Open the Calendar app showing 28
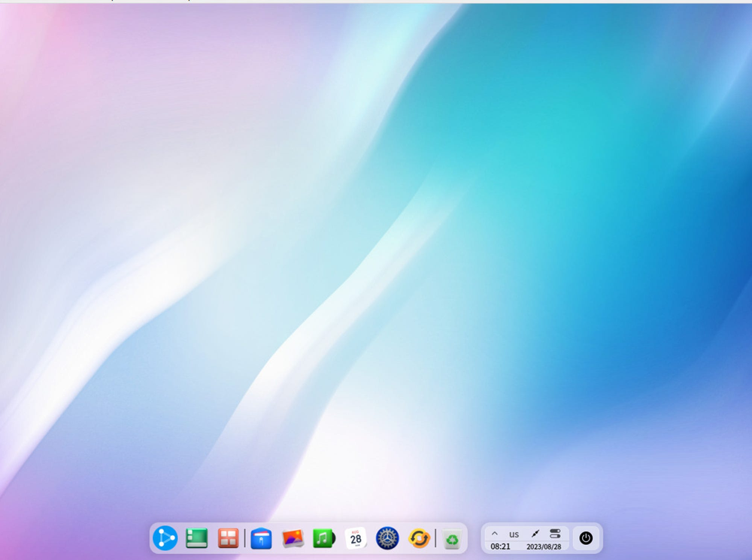The height and width of the screenshot is (560, 752). tap(356, 538)
